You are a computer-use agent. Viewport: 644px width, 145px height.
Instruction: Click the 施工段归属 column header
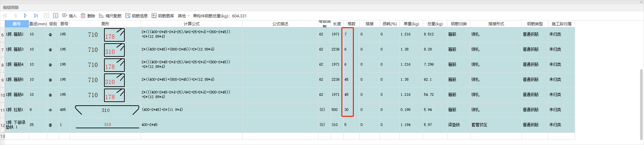(x=561, y=24)
